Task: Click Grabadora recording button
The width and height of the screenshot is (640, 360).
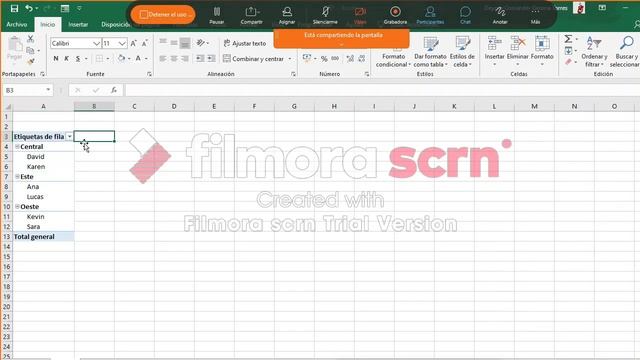Action: tap(395, 15)
